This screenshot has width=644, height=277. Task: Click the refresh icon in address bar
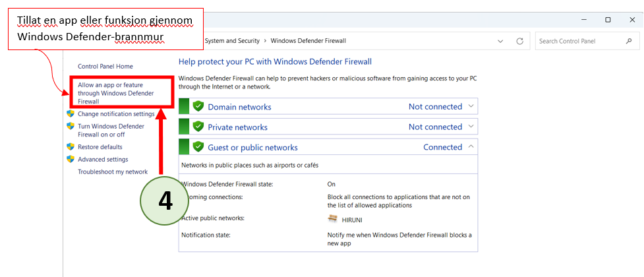520,41
